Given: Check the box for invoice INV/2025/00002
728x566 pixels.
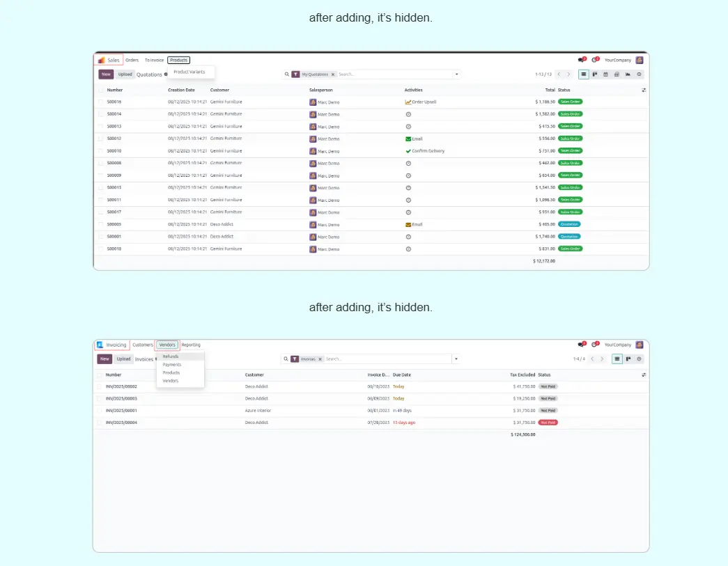Looking at the screenshot, I should point(100,386).
